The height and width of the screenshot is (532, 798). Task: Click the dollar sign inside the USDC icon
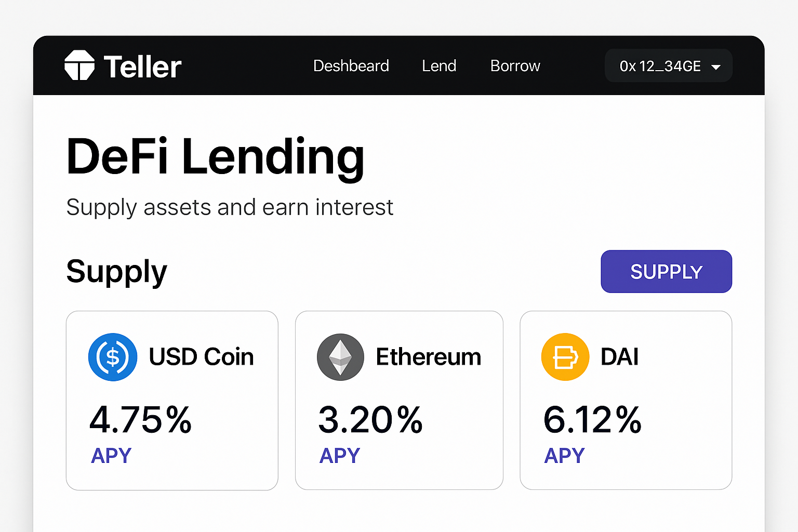[x=112, y=357]
